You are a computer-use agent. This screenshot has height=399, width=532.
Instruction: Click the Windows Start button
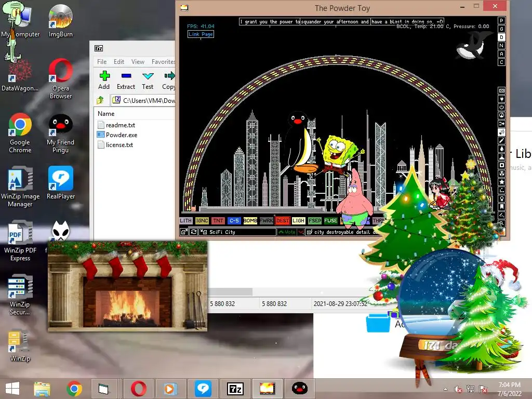click(x=12, y=389)
